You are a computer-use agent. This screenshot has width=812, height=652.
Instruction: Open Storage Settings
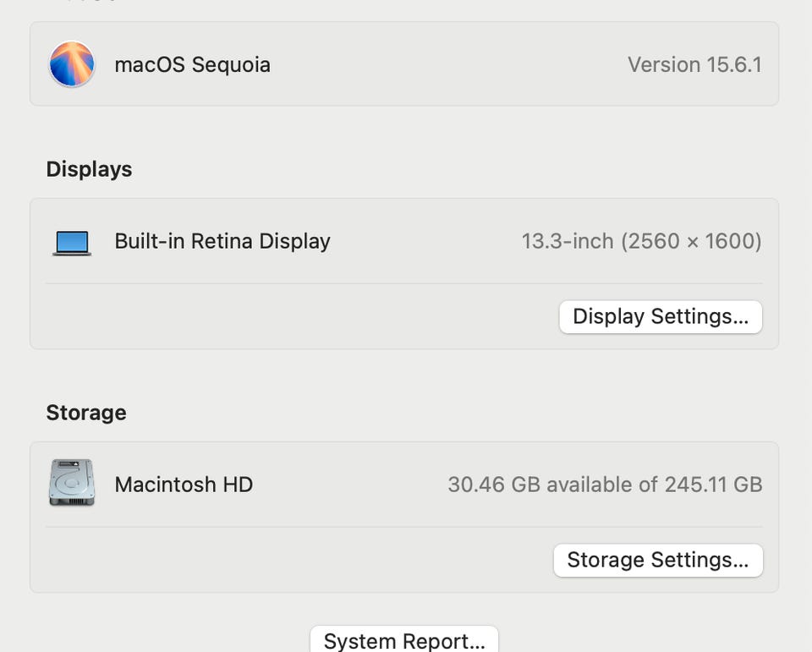point(658,560)
